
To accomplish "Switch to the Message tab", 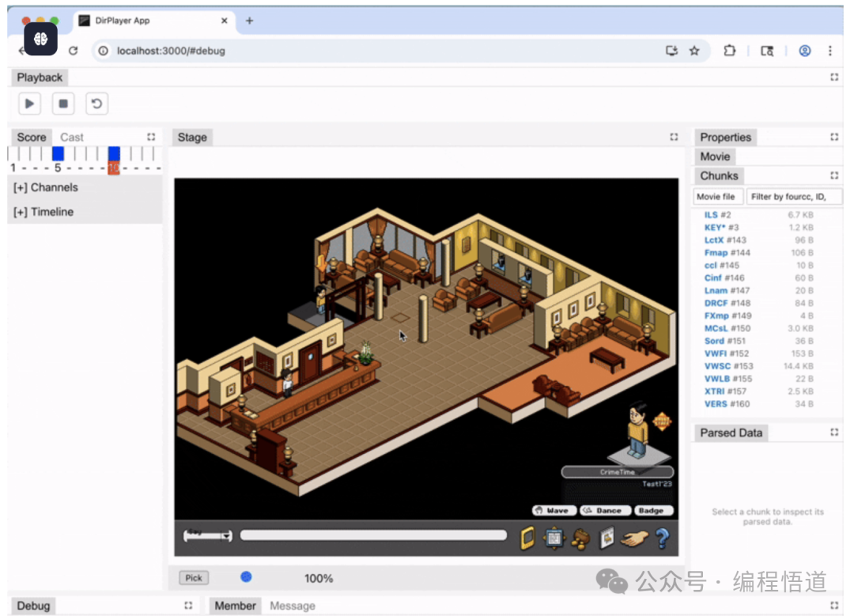I will (292, 606).
